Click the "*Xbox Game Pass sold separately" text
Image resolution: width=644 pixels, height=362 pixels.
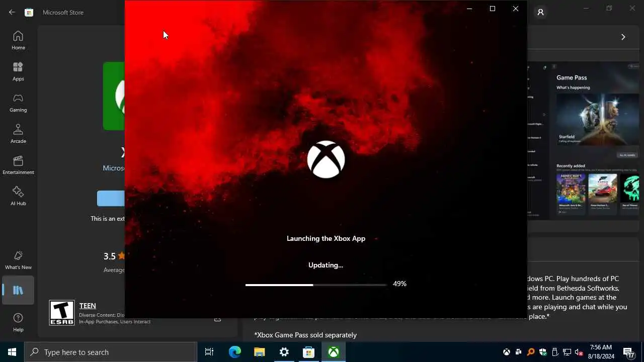click(305, 335)
